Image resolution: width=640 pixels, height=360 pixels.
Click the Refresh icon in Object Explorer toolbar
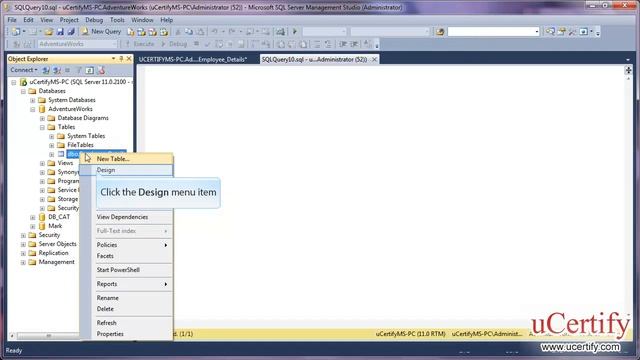pyautogui.click(x=90, y=70)
